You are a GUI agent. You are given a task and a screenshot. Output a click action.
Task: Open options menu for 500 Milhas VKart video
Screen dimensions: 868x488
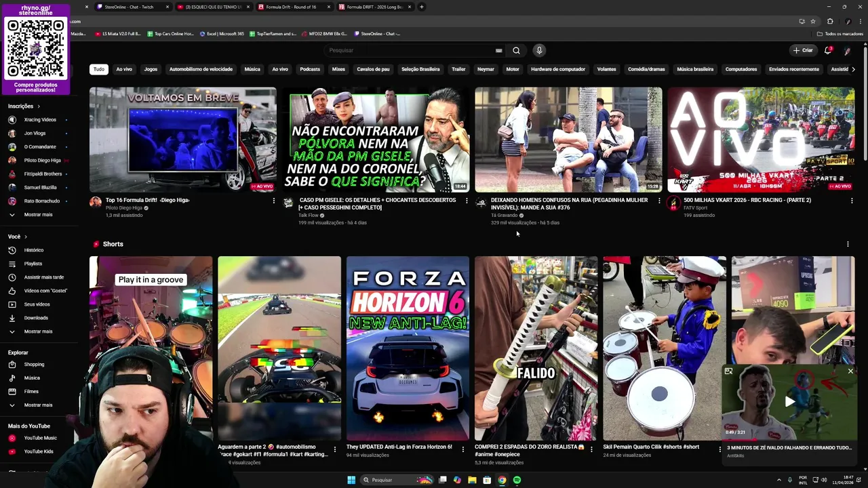(x=852, y=201)
